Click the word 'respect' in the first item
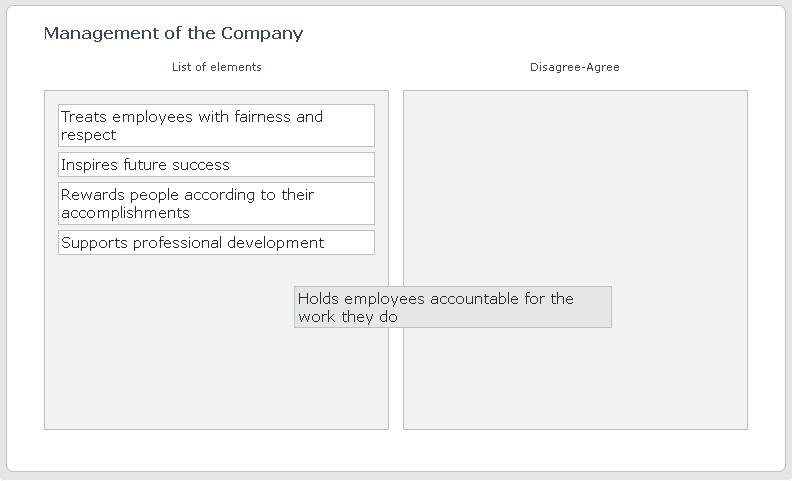The height and width of the screenshot is (481, 792). pyautogui.click(x=89, y=135)
